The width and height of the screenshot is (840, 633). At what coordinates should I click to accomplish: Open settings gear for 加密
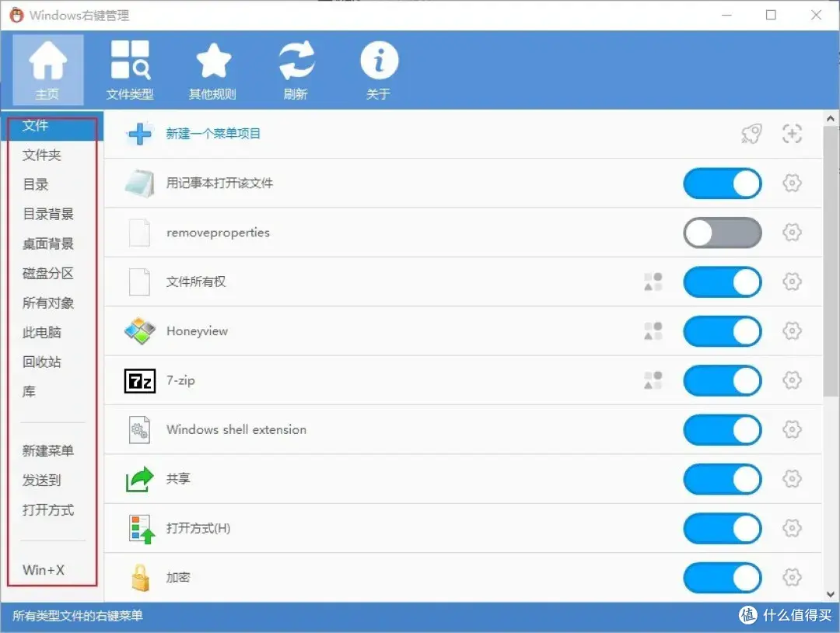(792, 577)
